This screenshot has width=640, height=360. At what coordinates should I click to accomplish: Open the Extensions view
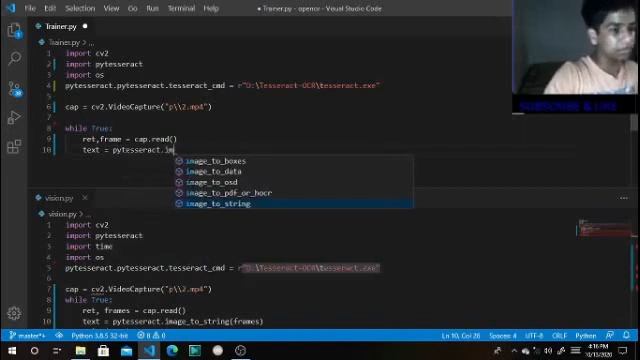point(14,146)
